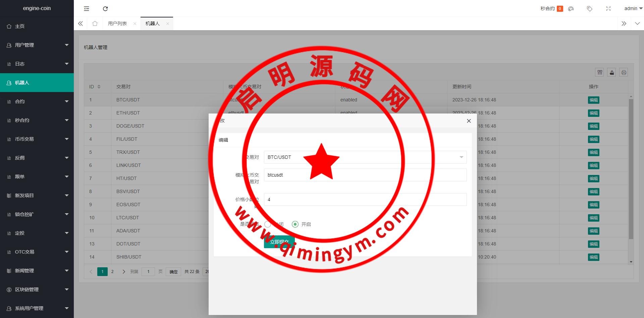Click the tag note icon in header
This screenshot has height=318, width=644.
click(x=589, y=9)
